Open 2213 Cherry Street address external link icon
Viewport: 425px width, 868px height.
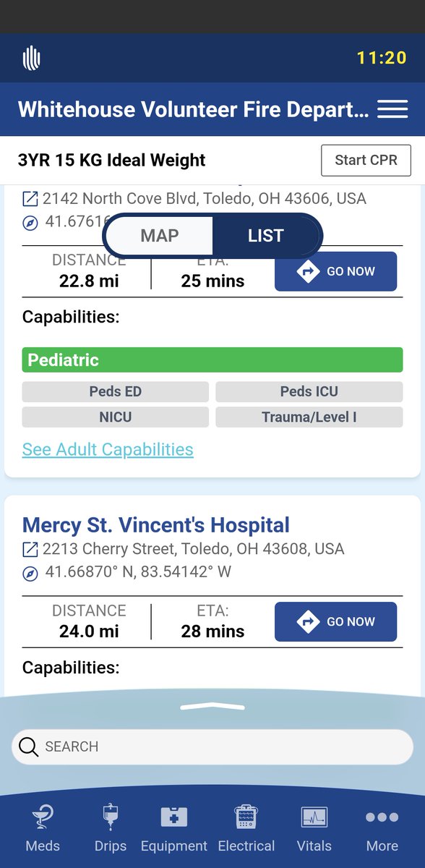coord(30,549)
